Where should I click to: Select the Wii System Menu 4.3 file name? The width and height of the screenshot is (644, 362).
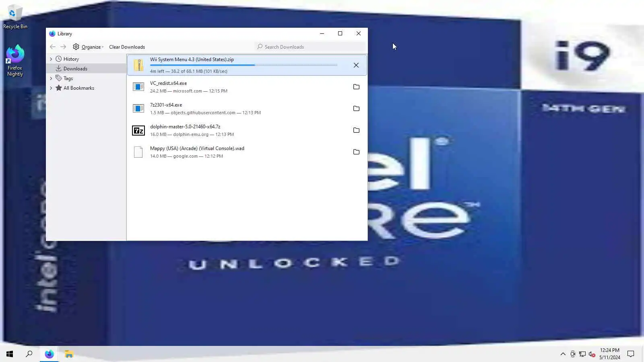(x=192, y=60)
